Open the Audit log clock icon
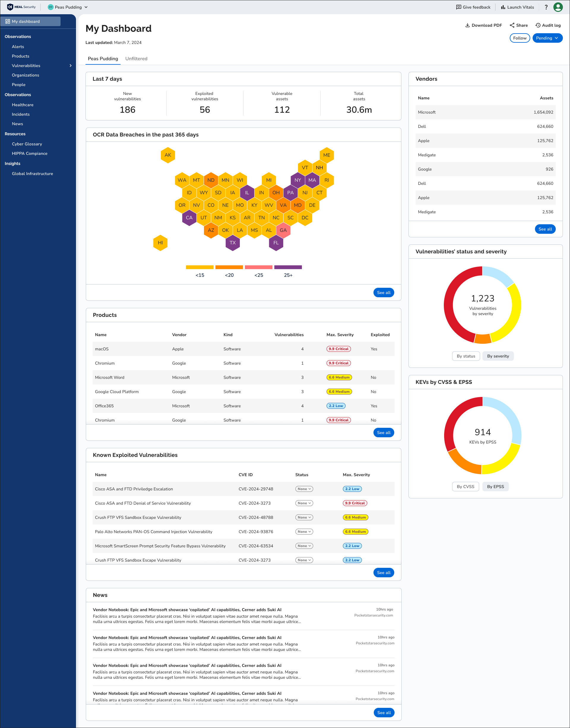Image resolution: width=570 pixels, height=728 pixels. point(538,25)
